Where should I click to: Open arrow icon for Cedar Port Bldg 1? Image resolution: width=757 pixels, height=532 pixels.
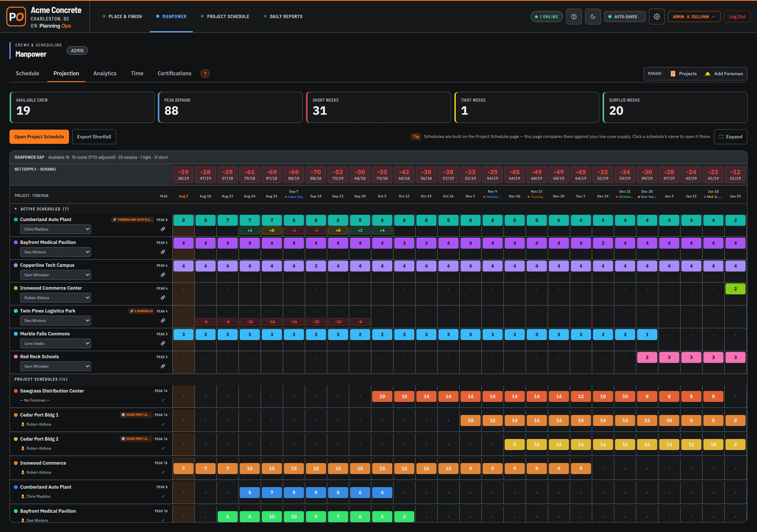click(x=163, y=424)
